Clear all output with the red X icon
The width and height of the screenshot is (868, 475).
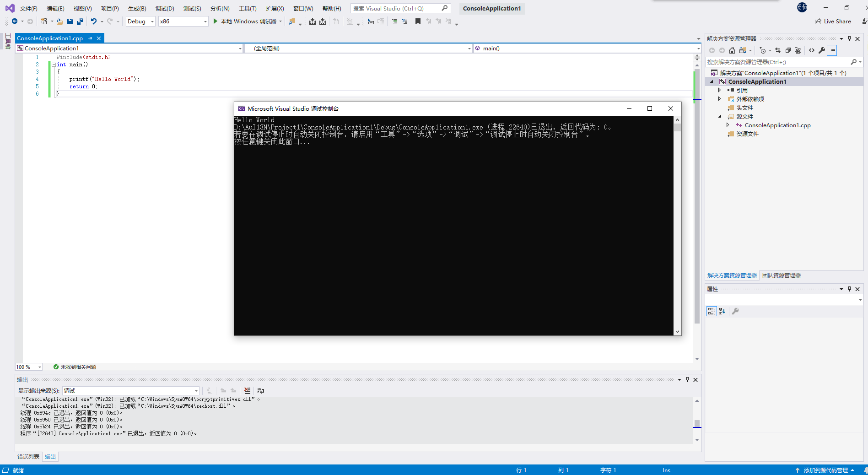tap(247, 390)
